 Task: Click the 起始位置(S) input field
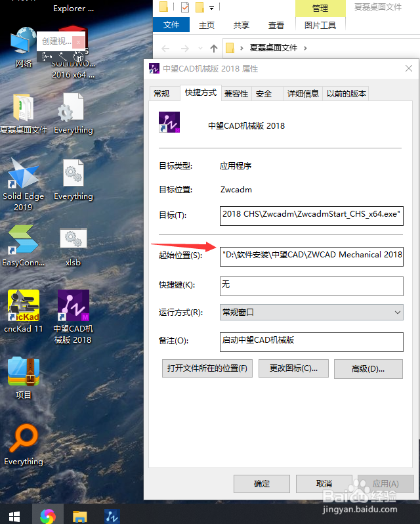312,256
